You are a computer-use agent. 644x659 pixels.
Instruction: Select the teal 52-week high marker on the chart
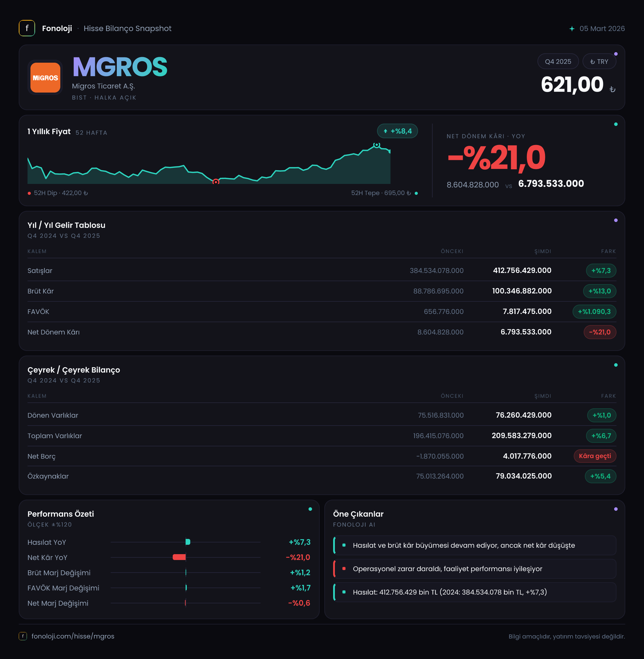tap(376, 145)
